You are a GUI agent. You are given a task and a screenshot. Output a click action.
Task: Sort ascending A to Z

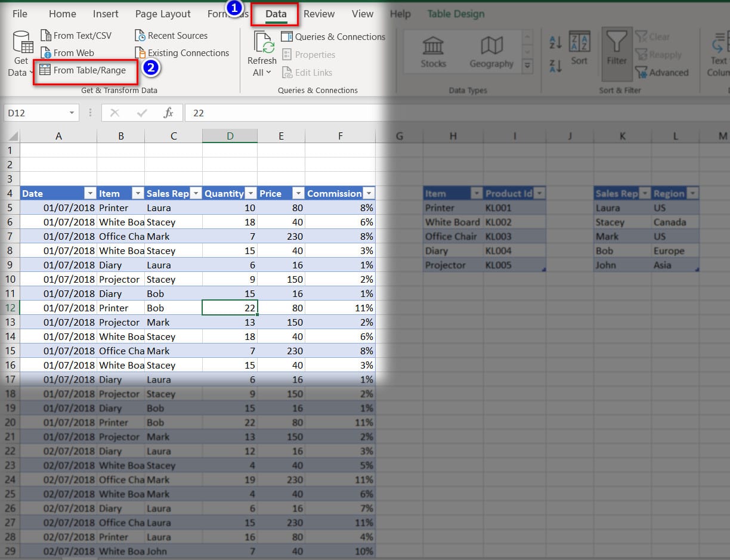point(555,42)
